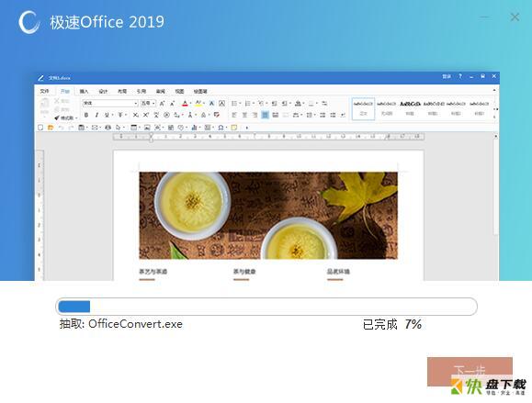Click the tea cups banner image

[268, 216]
